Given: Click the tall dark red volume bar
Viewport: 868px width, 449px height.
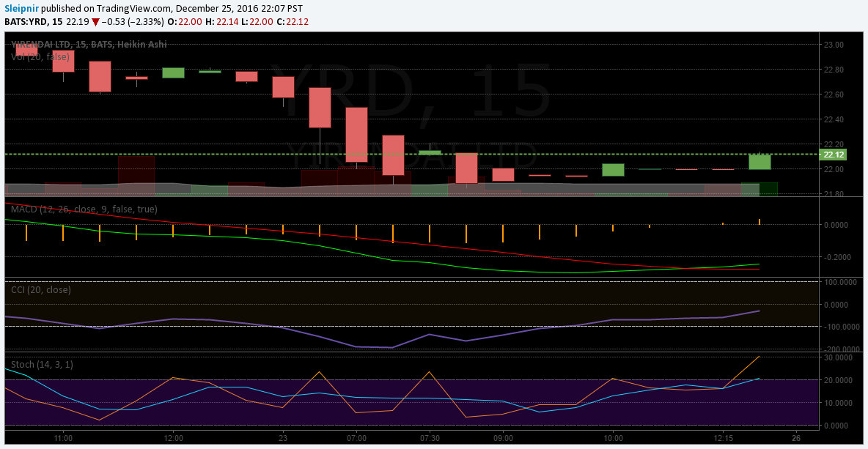Looking at the screenshot, I should click(x=136, y=175).
